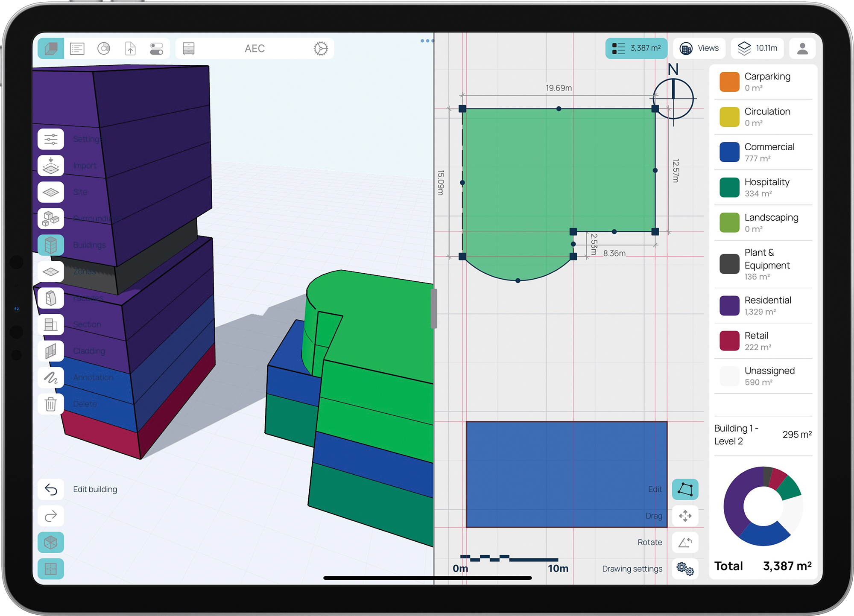Click the export document icon
This screenshot has width=854, height=616.
pyautogui.click(x=130, y=48)
